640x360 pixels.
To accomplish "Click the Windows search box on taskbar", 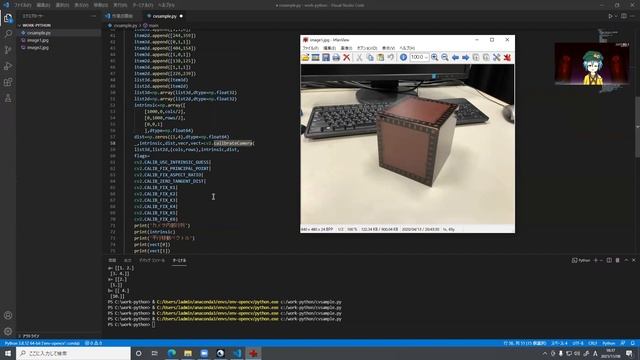I will (73, 353).
